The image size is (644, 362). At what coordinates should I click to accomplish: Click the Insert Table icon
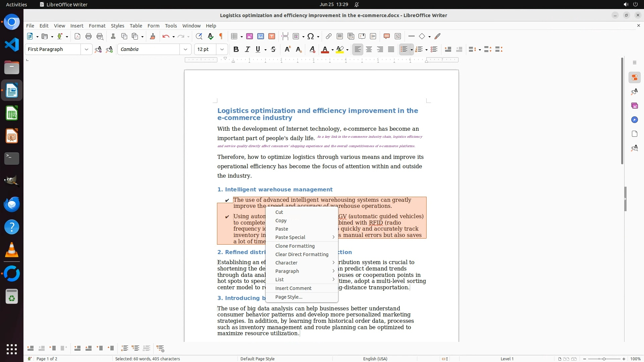[234, 37]
